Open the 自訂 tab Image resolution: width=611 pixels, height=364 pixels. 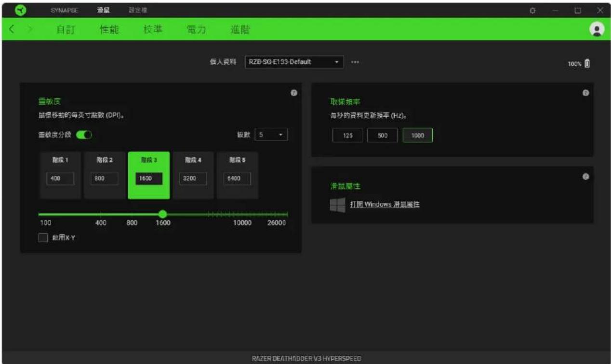coord(65,29)
